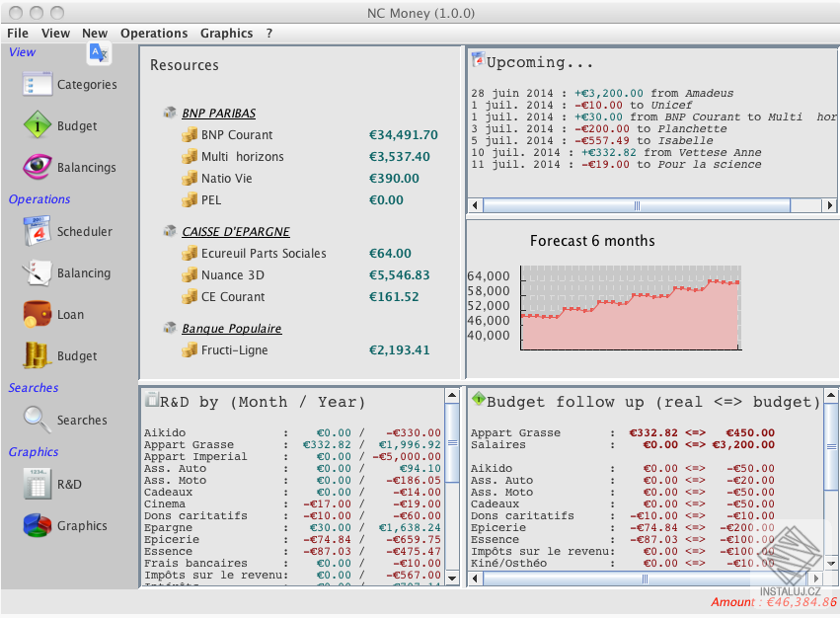Viewport: 840px width, 618px height.
Task: Click the coins icon next to Fructi-Ligne
Action: [190, 350]
